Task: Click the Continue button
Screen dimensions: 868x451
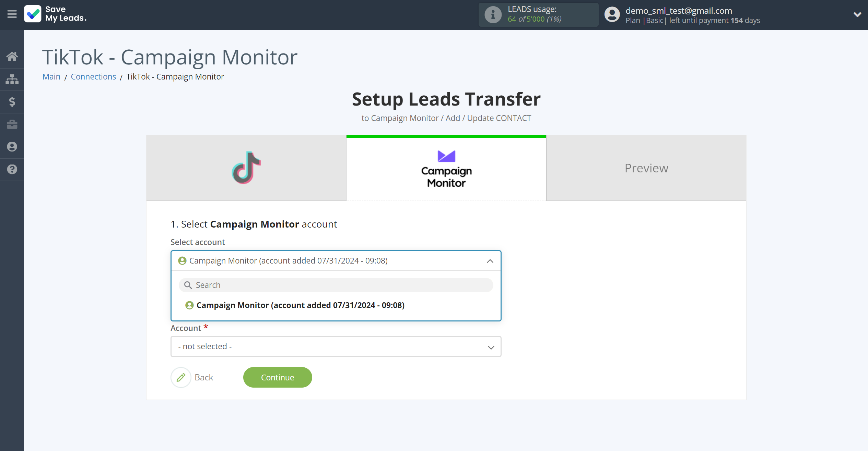Action: (x=278, y=377)
